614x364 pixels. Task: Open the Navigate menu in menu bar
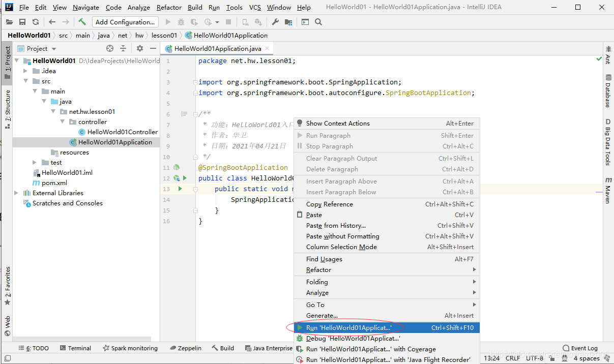(86, 8)
